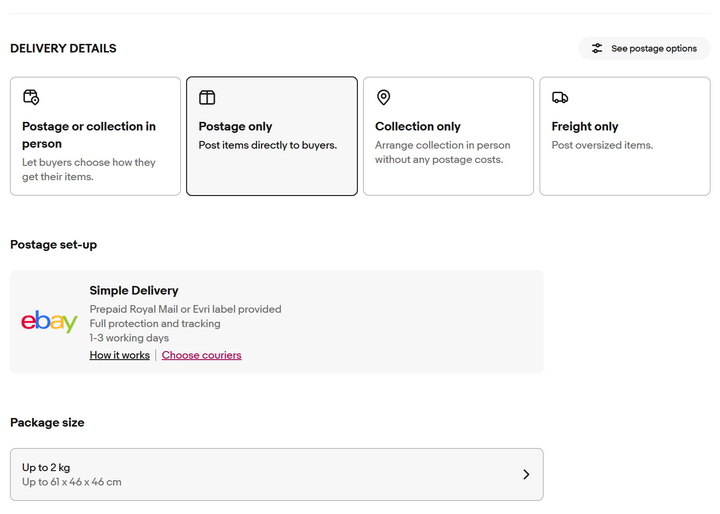The width and height of the screenshot is (720, 514).
Task: Click the Postage only box icon
Action: click(x=207, y=97)
